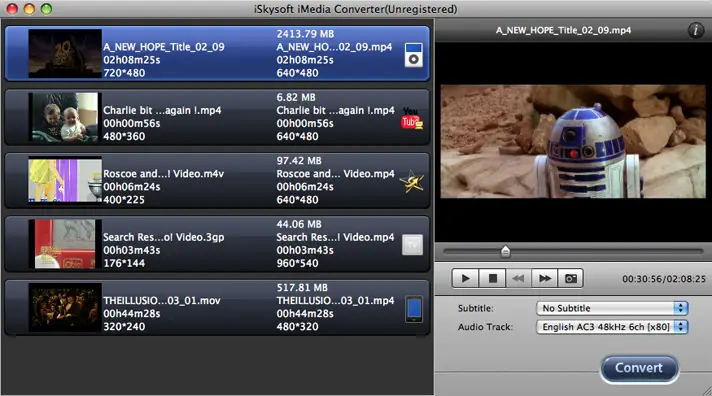
Task: Click the 720*480 source resolution
Action: pyautogui.click(x=124, y=73)
